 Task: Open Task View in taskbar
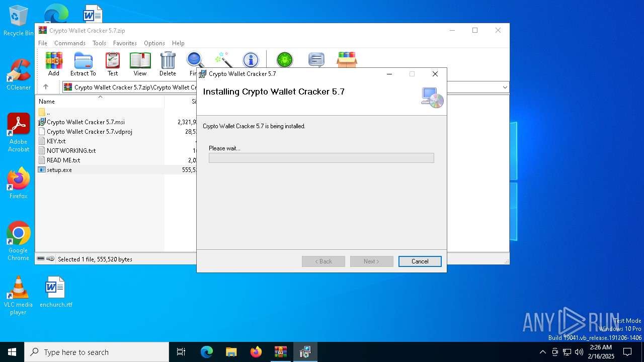pos(181,352)
